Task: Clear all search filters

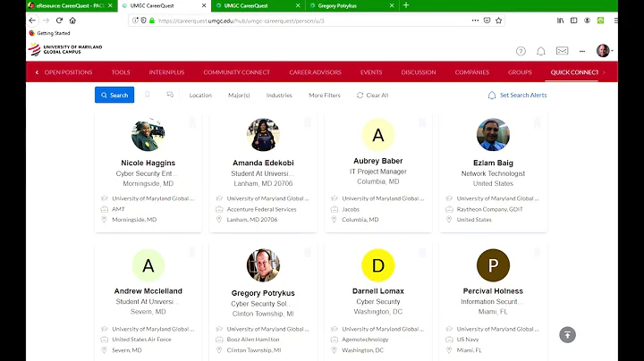Action: tap(372, 96)
